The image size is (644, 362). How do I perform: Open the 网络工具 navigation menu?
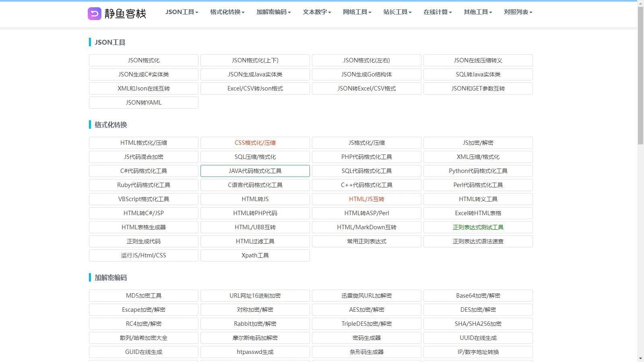click(x=357, y=12)
